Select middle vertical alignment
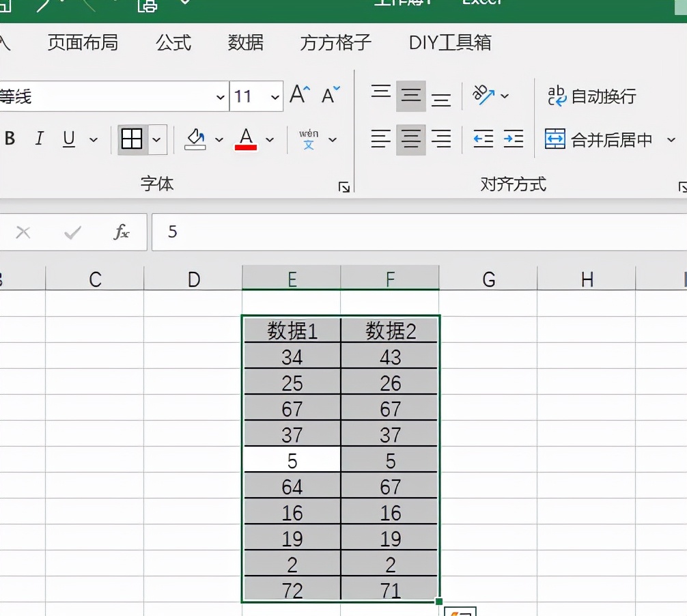 [411, 96]
